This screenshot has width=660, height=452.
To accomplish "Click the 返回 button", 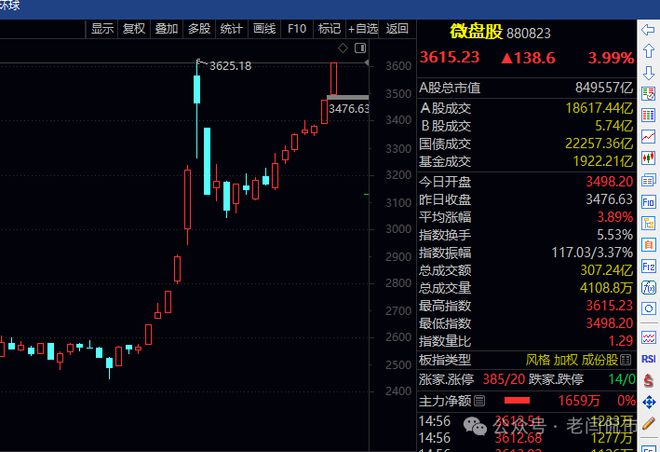I will [x=397, y=29].
